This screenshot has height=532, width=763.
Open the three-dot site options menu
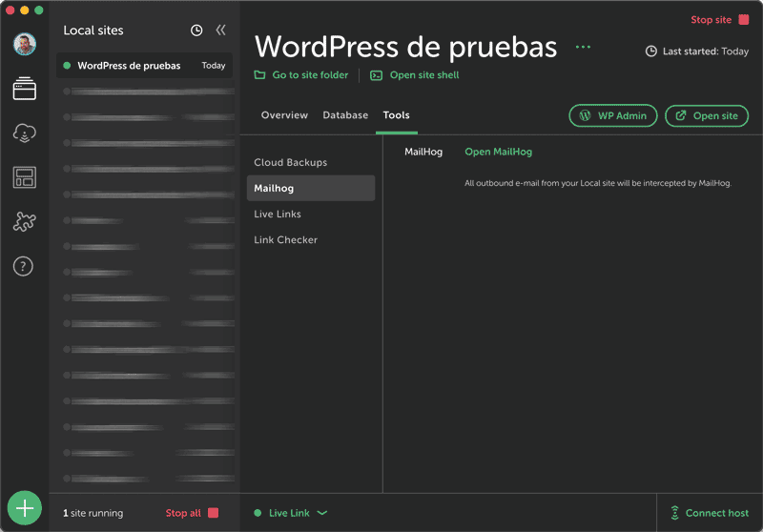coord(583,47)
